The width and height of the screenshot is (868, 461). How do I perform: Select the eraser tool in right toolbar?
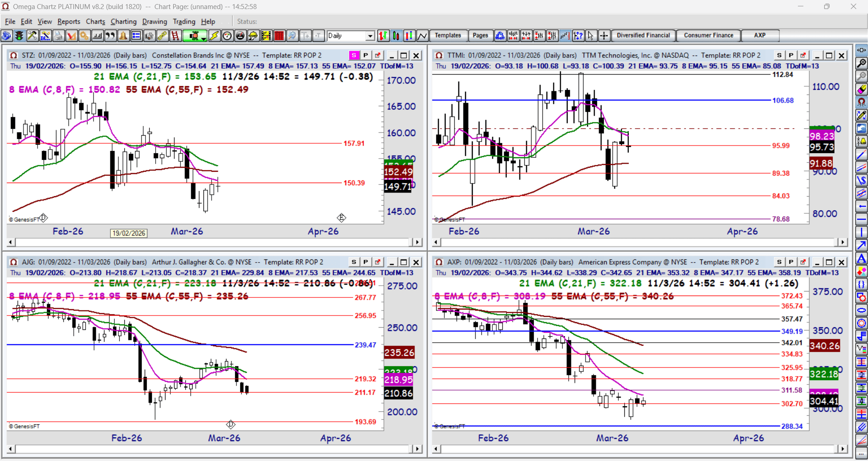coord(862,89)
